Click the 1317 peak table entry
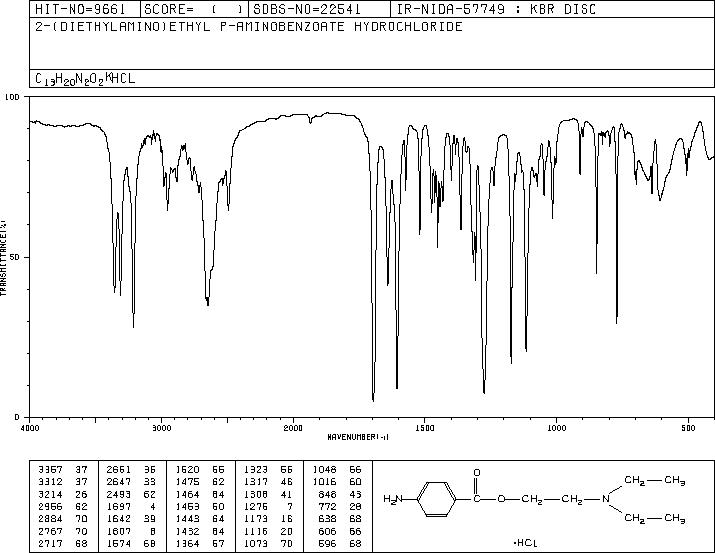 click(268, 482)
